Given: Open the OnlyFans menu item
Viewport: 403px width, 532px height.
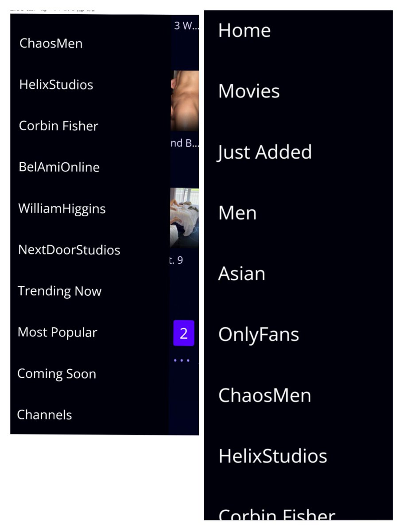Looking at the screenshot, I should [259, 335].
